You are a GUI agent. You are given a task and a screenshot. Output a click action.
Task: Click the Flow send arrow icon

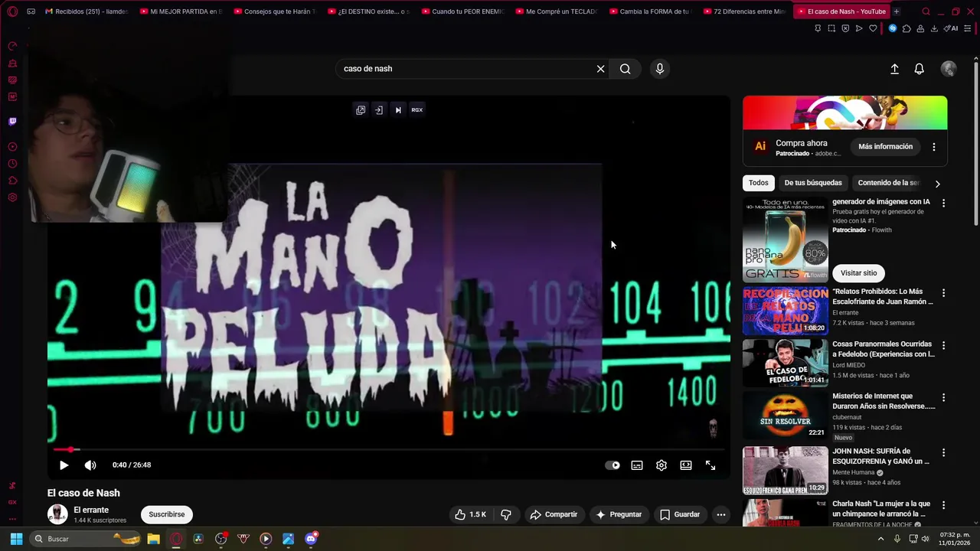[859, 28]
